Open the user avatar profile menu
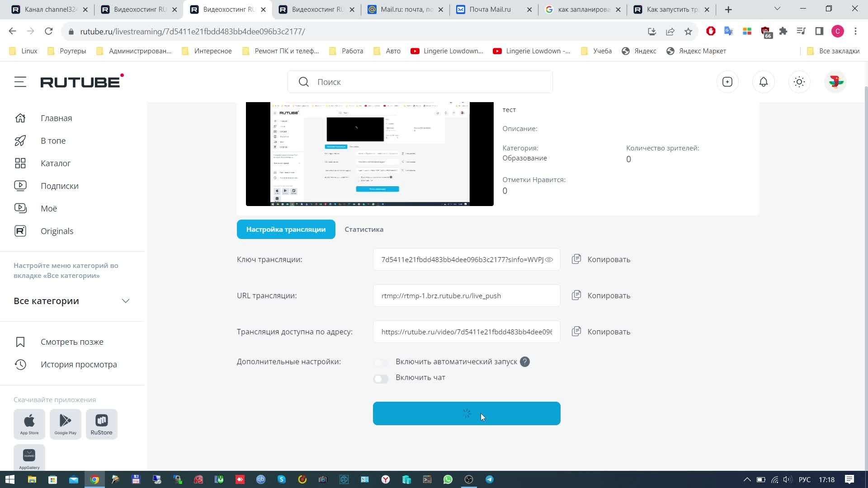 [x=835, y=82]
